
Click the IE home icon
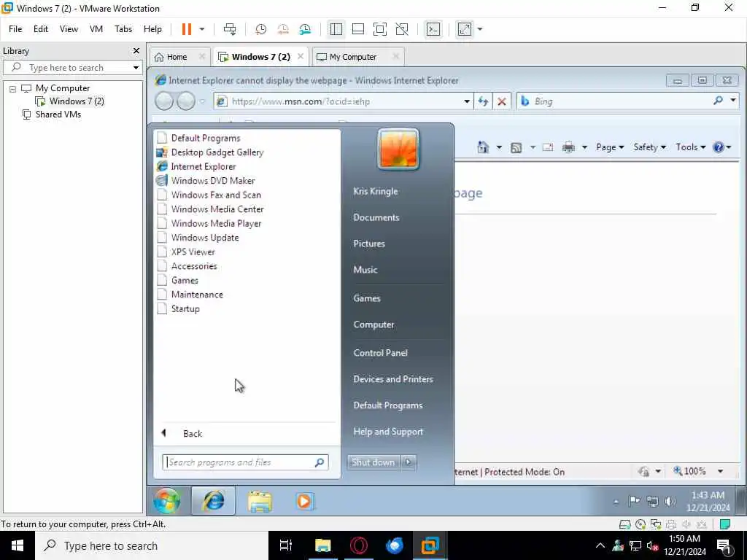(483, 147)
